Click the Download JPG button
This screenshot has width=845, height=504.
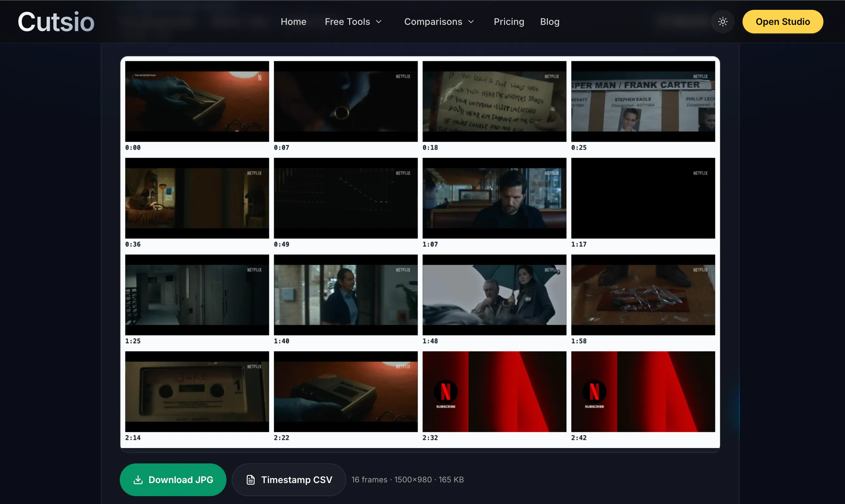173,479
